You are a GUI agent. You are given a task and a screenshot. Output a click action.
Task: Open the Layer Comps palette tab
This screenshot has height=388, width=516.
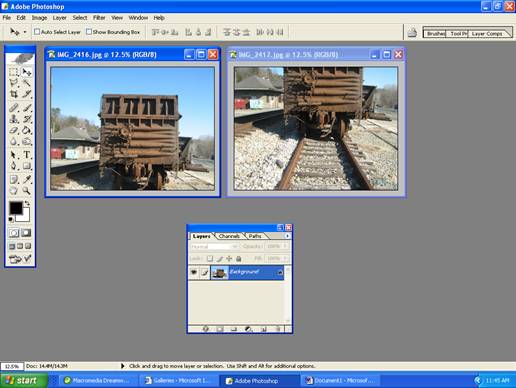pyautogui.click(x=487, y=34)
